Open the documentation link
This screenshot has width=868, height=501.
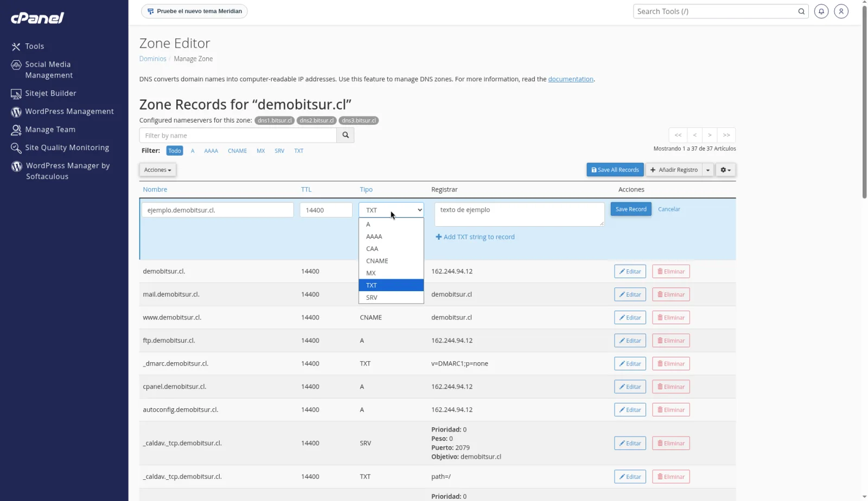[x=571, y=79]
